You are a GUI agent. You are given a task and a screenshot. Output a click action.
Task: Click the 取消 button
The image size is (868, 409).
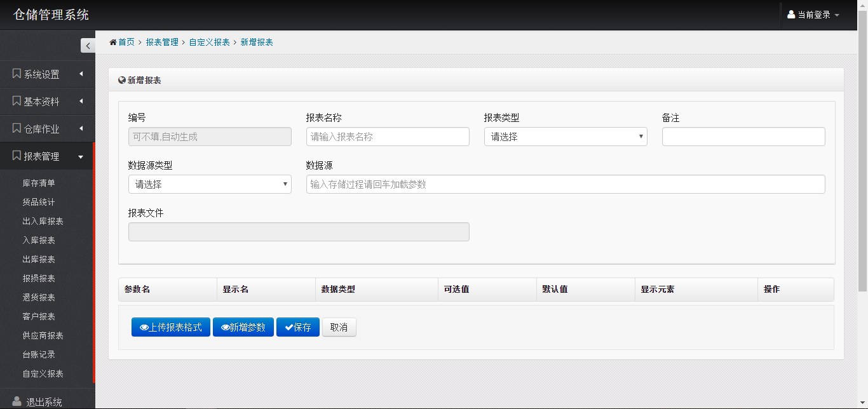click(x=339, y=327)
